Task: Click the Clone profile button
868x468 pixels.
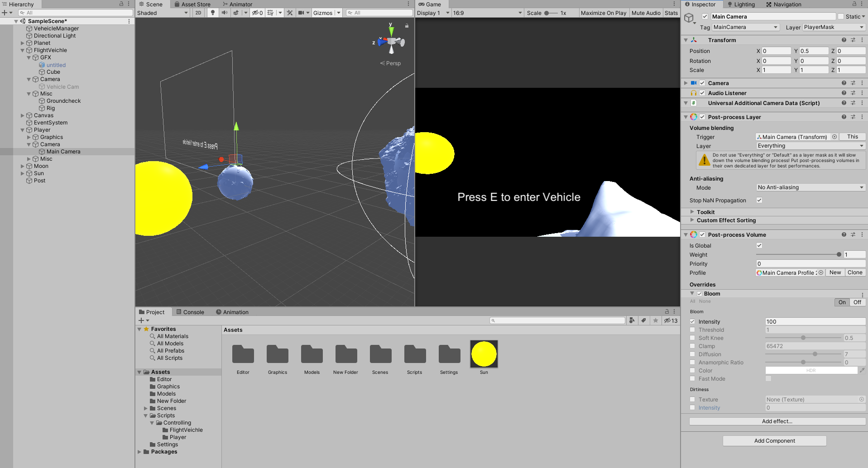Action: (x=855, y=272)
